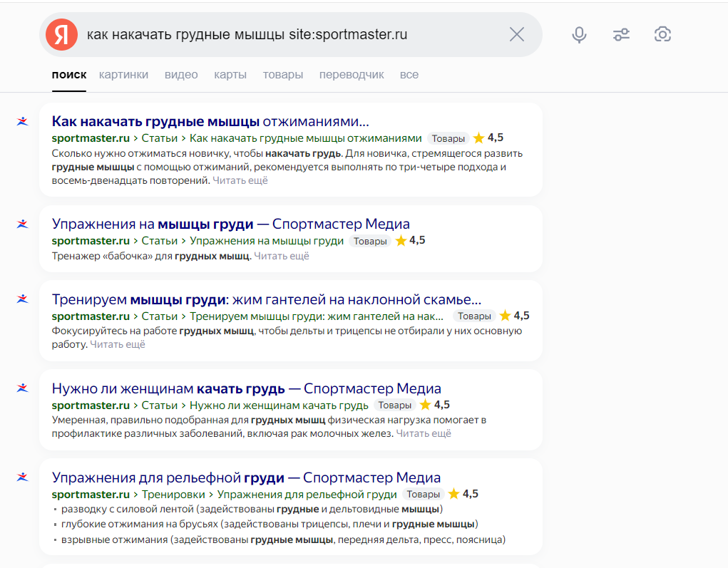The image size is (728, 568).
Task: Open the Товары label on second result
Action: pos(370,241)
